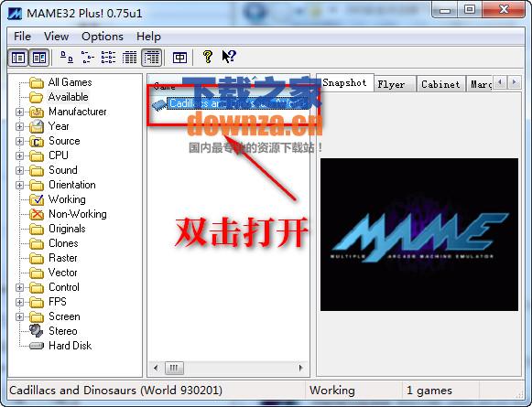Open the File menu

point(22,37)
